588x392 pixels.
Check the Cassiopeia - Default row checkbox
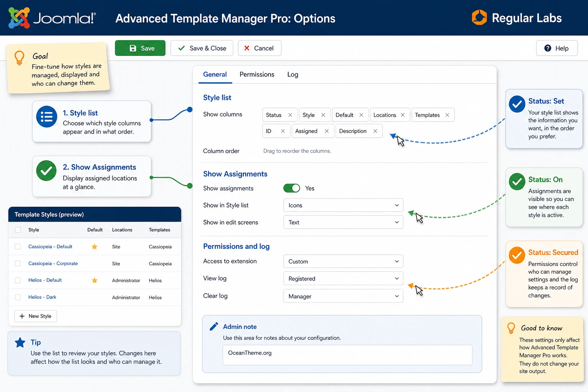(18, 247)
